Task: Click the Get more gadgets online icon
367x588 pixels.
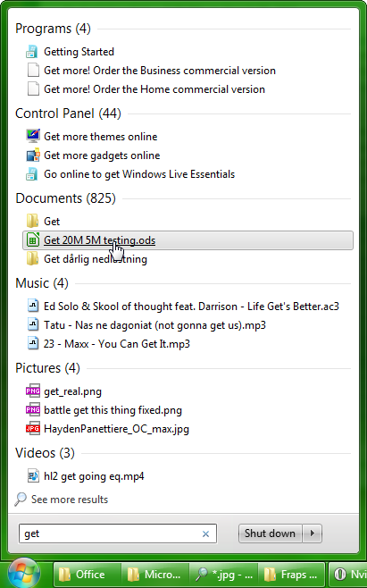Action: tap(33, 155)
